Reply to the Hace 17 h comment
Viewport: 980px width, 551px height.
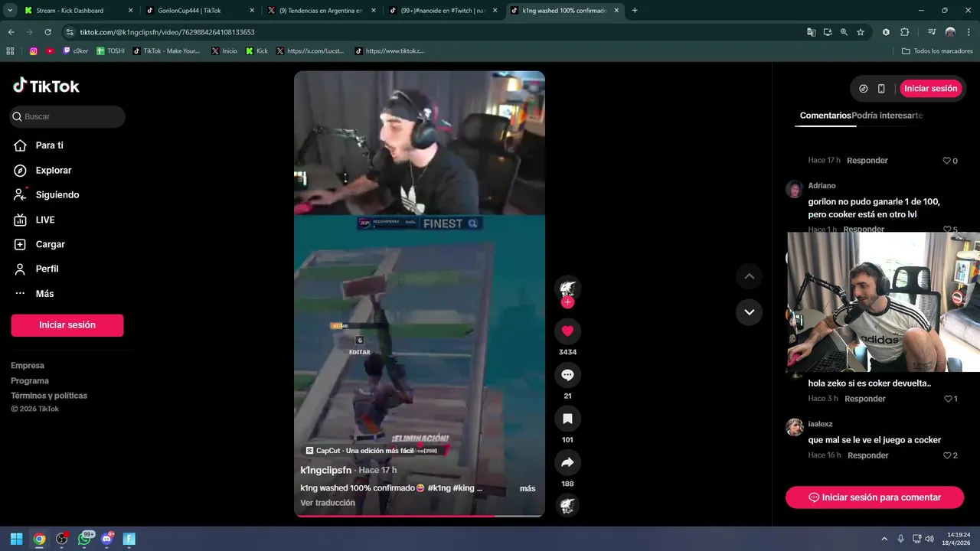(x=867, y=161)
